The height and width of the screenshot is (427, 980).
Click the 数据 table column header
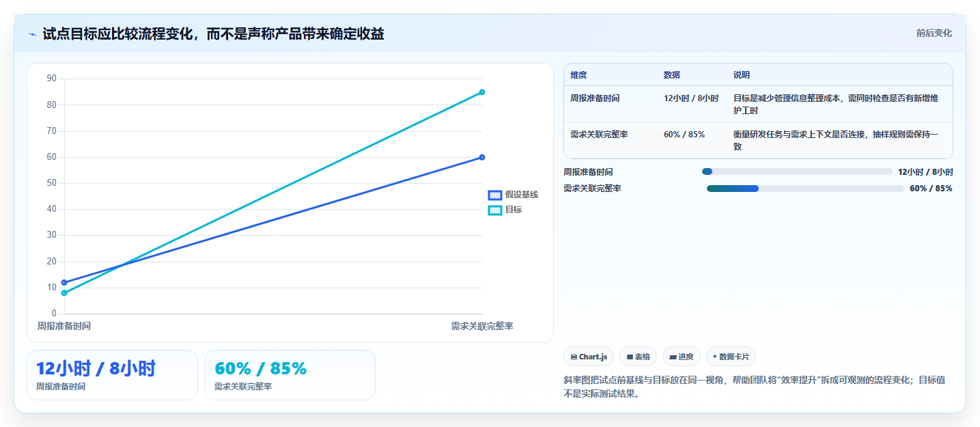[x=672, y=75]
